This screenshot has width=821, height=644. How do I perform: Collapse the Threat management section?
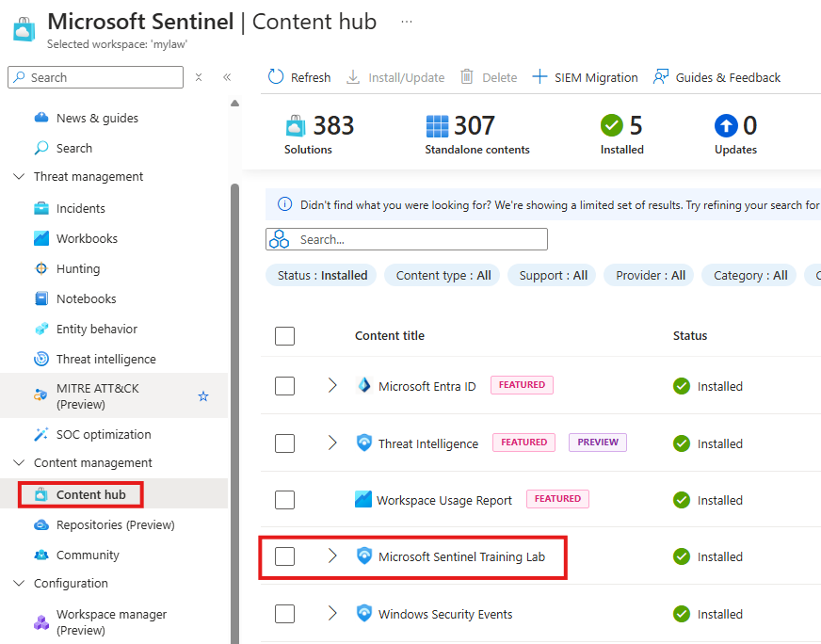[19, 176]
